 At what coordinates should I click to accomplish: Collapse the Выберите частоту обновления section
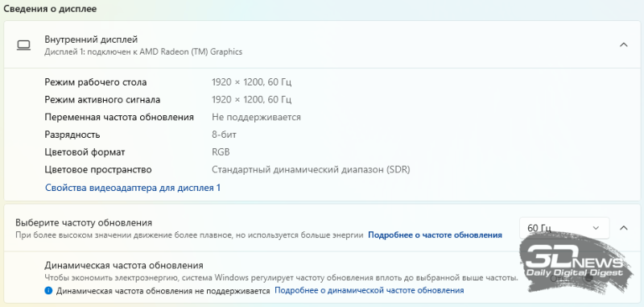pyautogui.click(x=623, y=228)
